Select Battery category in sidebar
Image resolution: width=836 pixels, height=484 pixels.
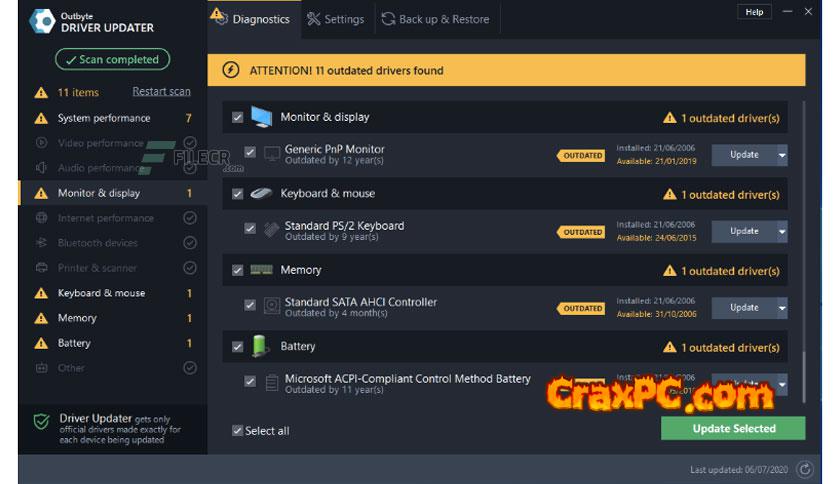pyautogui.click(x=113, y=343)
